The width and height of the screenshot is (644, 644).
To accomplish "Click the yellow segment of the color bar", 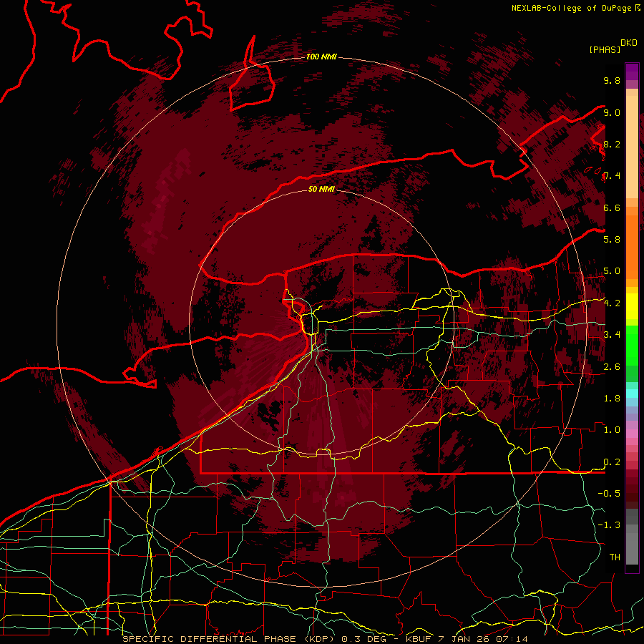I will point(632,306).
